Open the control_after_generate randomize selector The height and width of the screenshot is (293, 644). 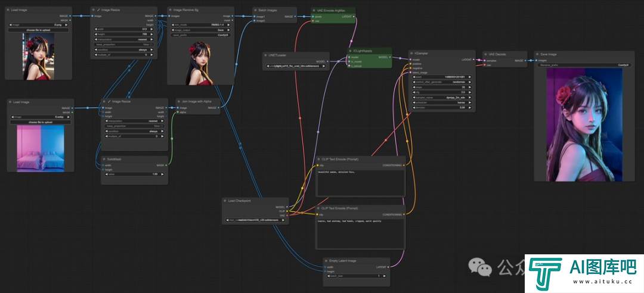441,82
